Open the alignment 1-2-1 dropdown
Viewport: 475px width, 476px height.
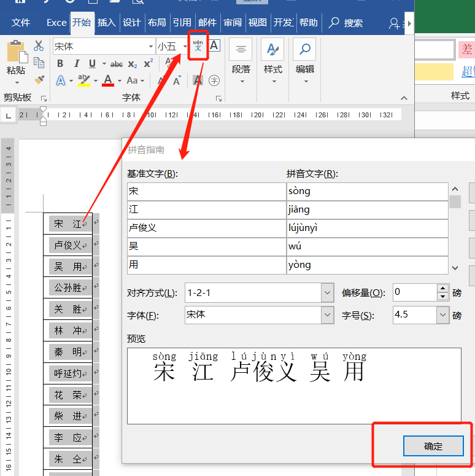tap(327, 292)
